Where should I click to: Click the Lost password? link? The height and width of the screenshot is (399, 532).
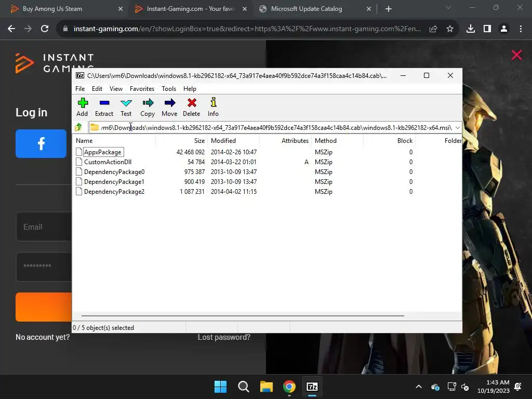tap(224, 337)
